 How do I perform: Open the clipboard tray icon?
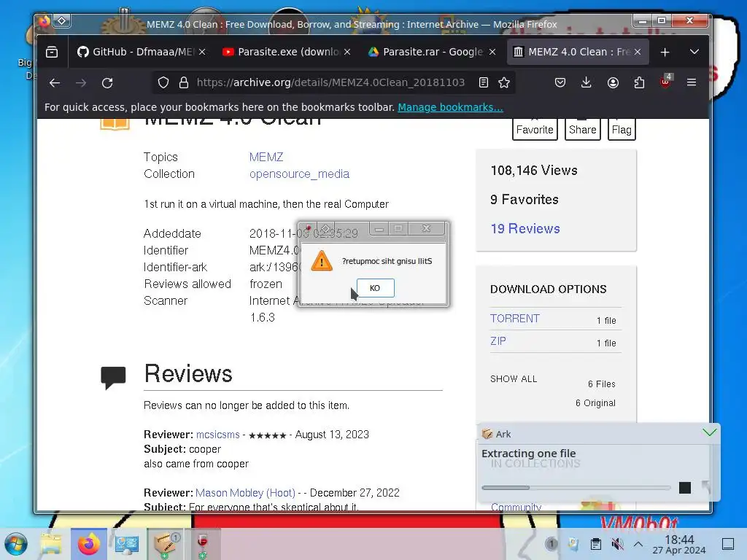click(x=595, y=543)
